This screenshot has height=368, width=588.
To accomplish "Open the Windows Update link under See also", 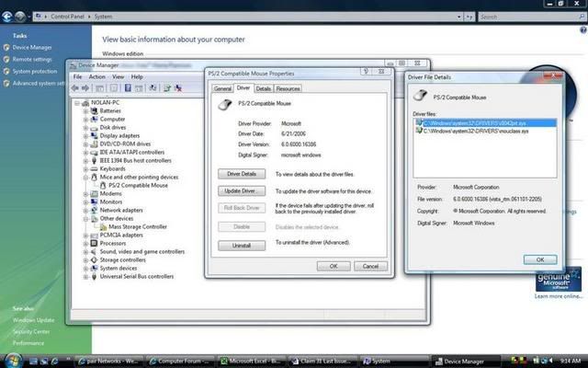I will (33, 320).
